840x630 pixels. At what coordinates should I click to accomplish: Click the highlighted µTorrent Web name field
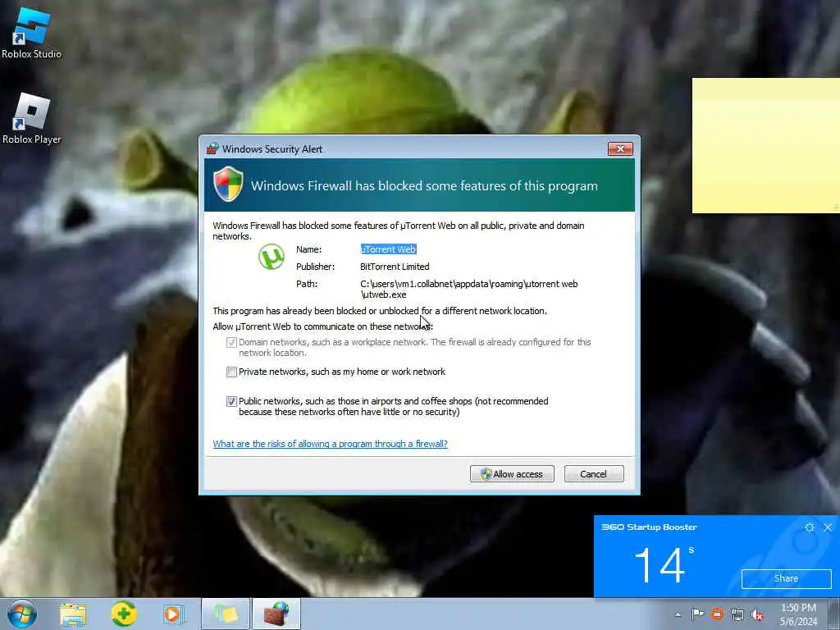pyautogui.click(x=388, y=249)
